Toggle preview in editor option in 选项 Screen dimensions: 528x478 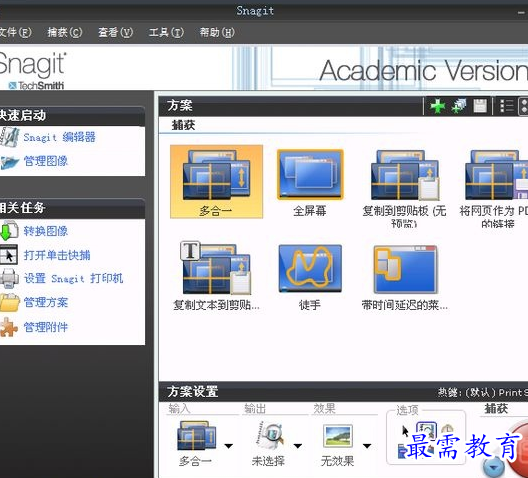[x=427, y=431]
